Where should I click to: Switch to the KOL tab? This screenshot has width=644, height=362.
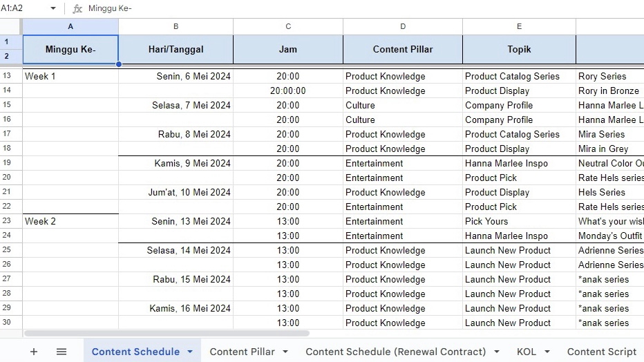click(527, 352)
